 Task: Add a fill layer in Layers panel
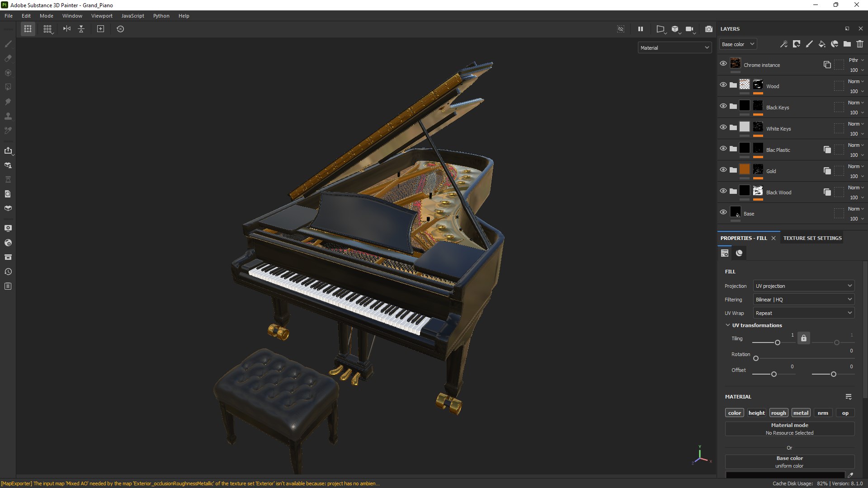pos(822,44)
